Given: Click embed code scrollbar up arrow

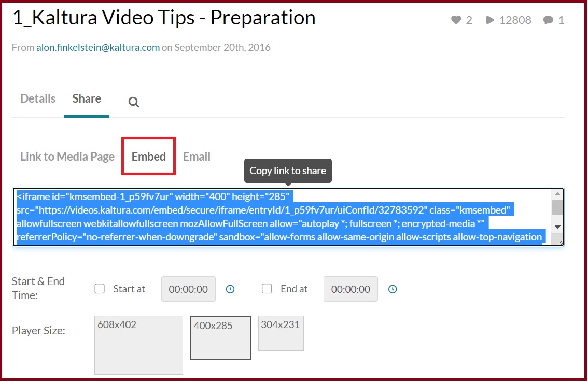Looking at the screenshot, I should [557, 194].
